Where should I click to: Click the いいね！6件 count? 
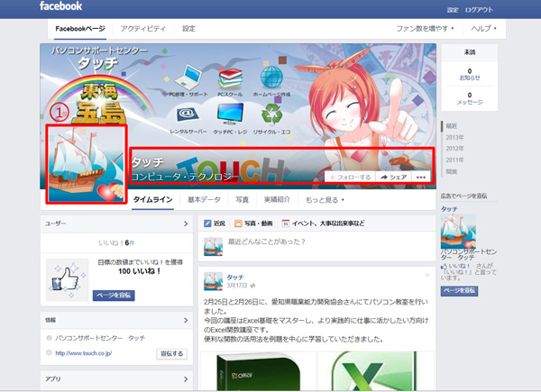116,243
